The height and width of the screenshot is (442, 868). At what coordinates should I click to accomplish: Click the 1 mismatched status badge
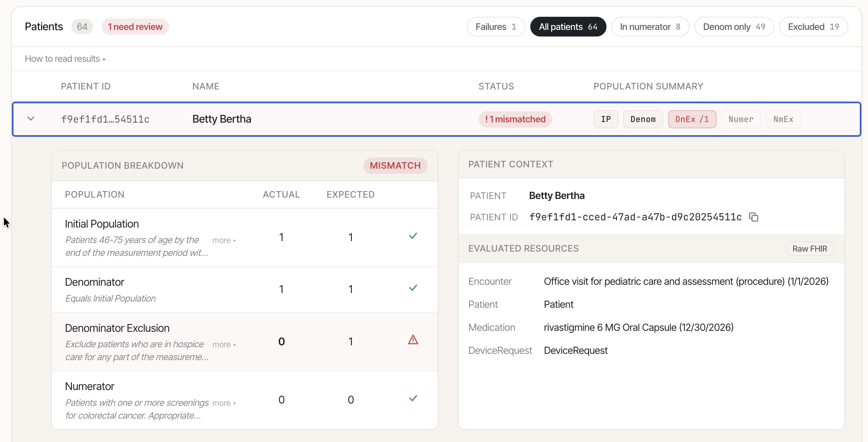[515, 119]
